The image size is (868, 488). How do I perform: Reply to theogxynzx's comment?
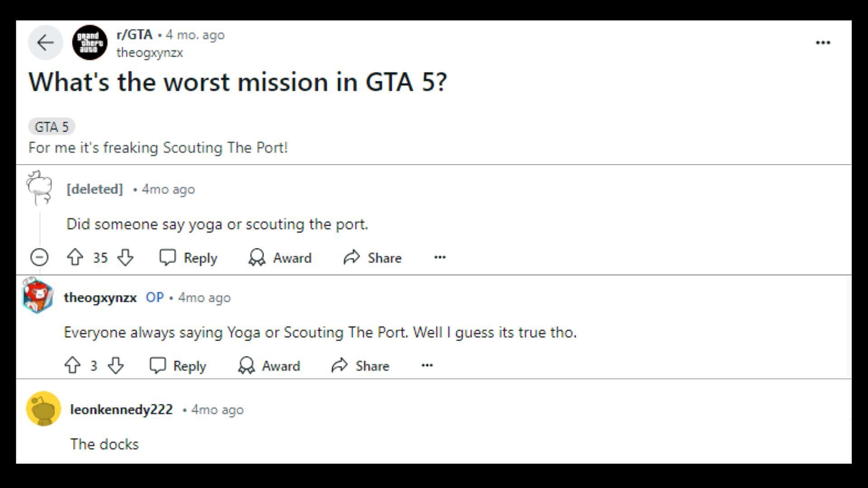(x=178, y=366)
